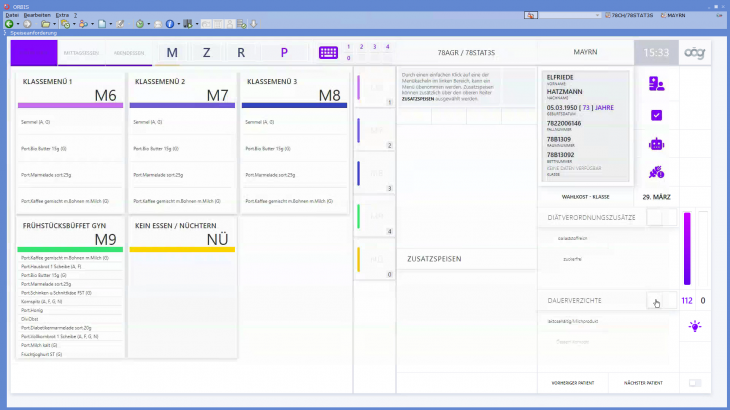Viewport: 730px width, 410px height.
Task: Expand the dropdown arrow next to folder icon
Action: pos(52,23)
